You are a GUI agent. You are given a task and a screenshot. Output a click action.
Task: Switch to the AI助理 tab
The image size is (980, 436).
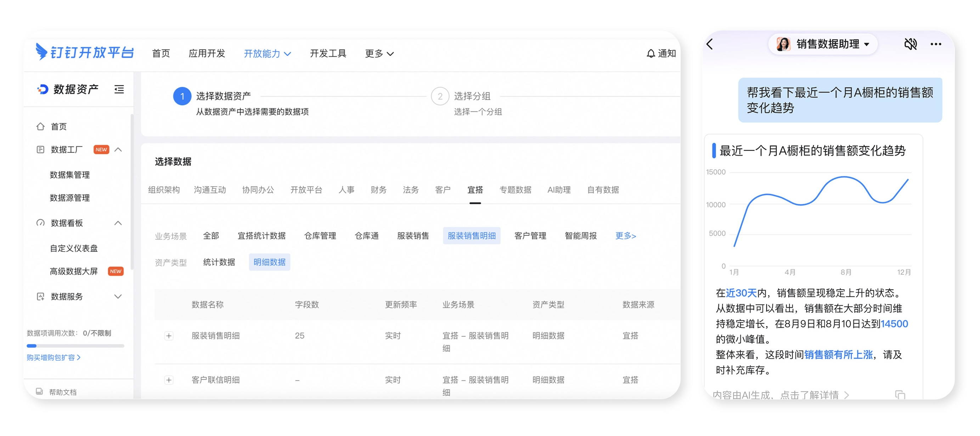559,190
